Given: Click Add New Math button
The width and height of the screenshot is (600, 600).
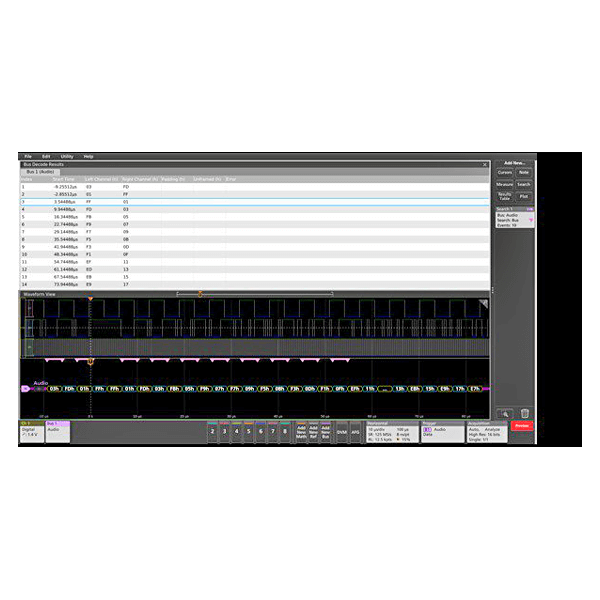Looking at the screenshot, I should pyautogui.click(x=302, y=432).
